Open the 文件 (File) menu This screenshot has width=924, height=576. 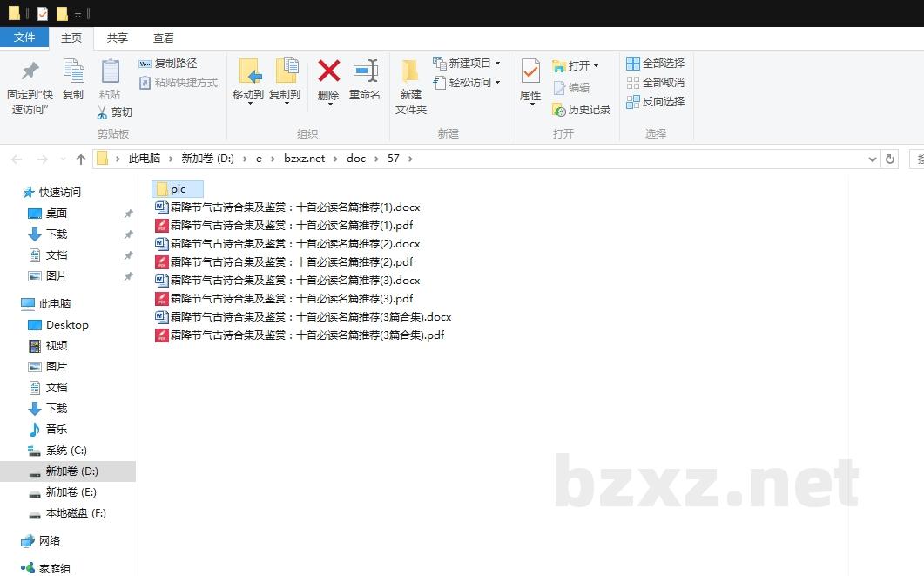click(x=24, y=37)
